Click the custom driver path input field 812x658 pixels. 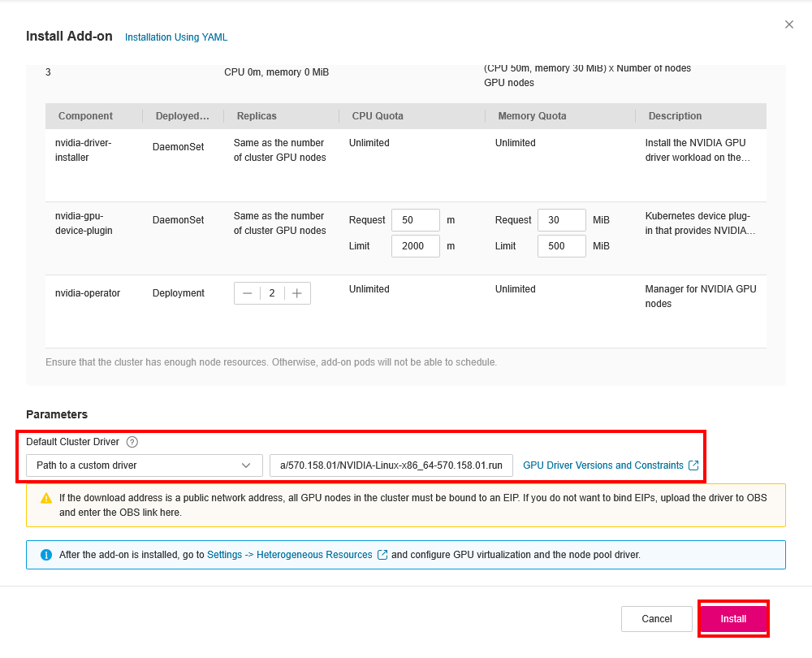391,465
